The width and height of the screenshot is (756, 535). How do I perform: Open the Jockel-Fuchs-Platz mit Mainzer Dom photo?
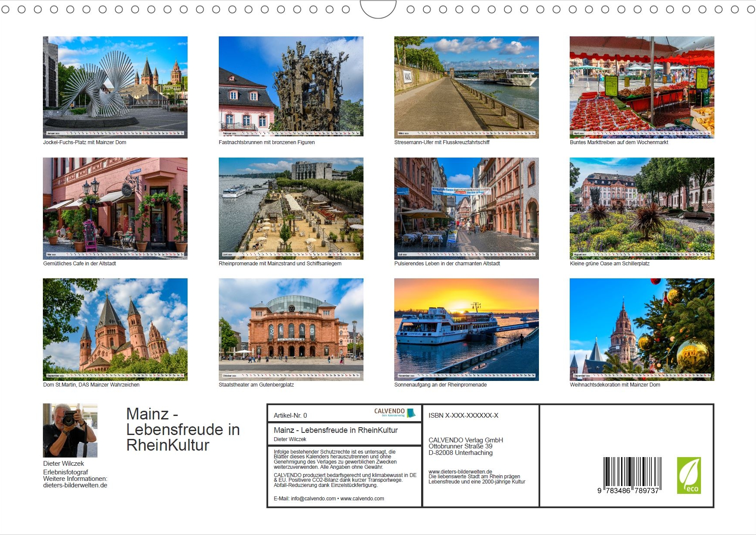[x=115, y=87]
